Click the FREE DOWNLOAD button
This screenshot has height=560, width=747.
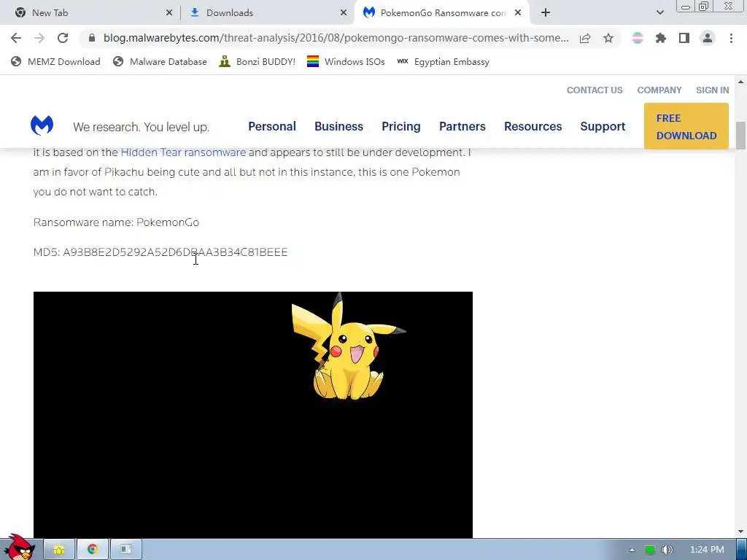(686, 127)
